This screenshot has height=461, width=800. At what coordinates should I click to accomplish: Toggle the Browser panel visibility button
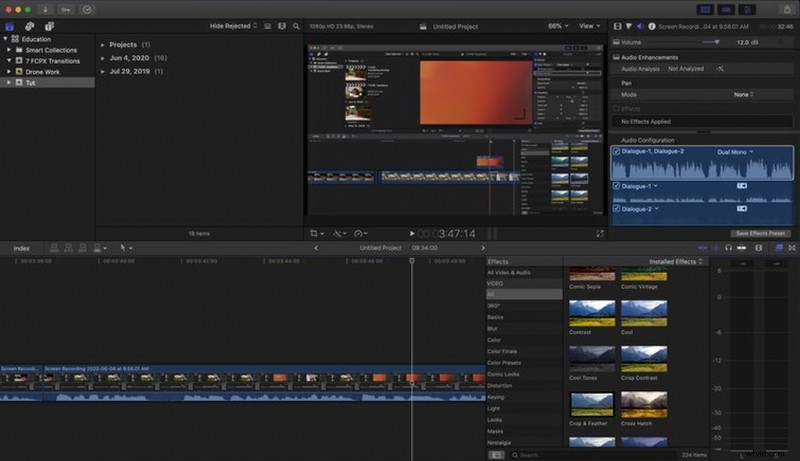pyautogui.click(x=706, y=10)
